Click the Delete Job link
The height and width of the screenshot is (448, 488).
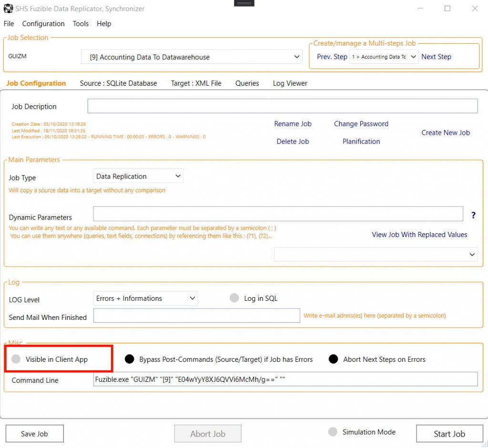click(x=293, y=141)
